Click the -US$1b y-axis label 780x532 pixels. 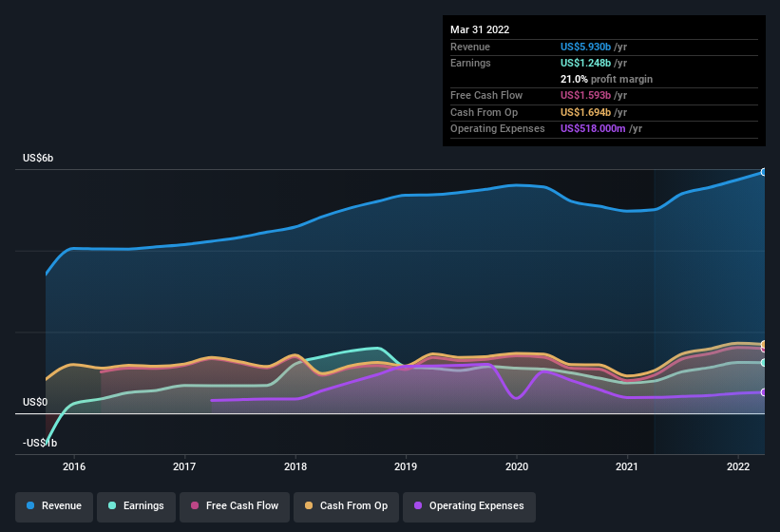pyautogui.click(x=40, y=443)
